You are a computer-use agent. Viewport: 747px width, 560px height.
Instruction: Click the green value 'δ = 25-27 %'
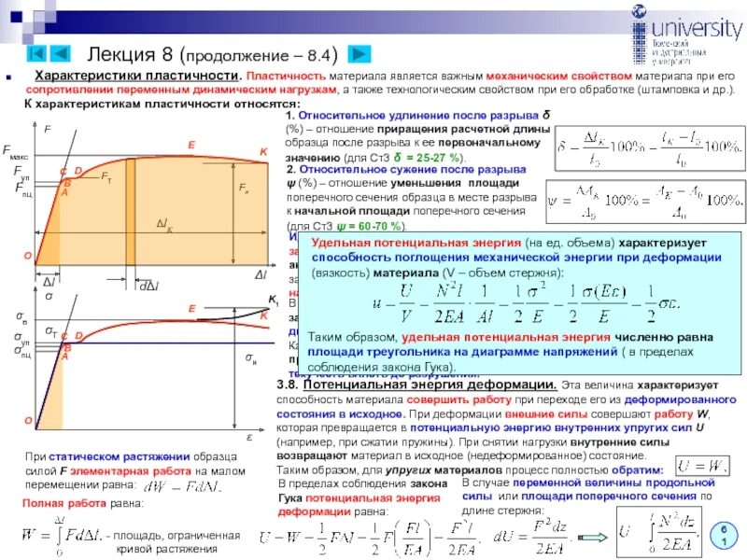pos(427,157)
